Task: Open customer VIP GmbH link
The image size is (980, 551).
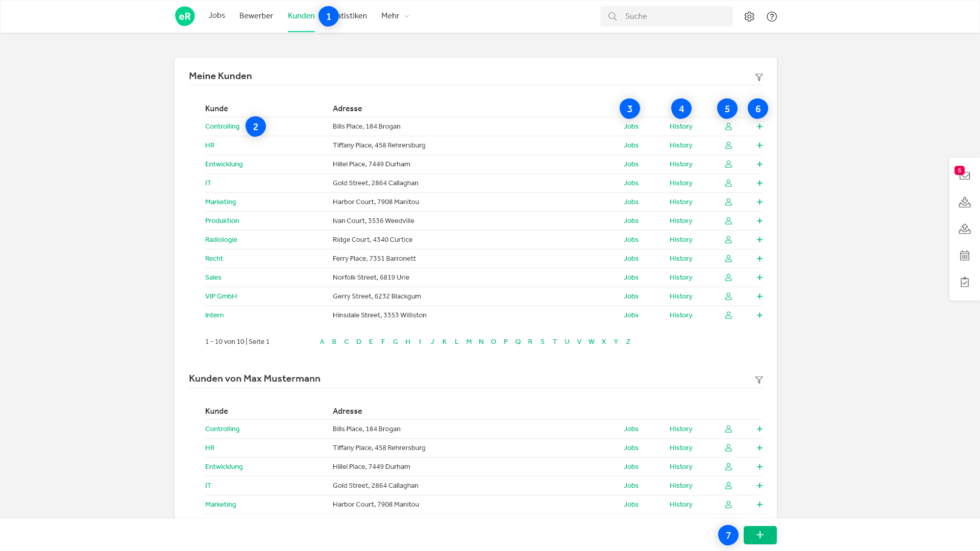Action: [221, 296]
